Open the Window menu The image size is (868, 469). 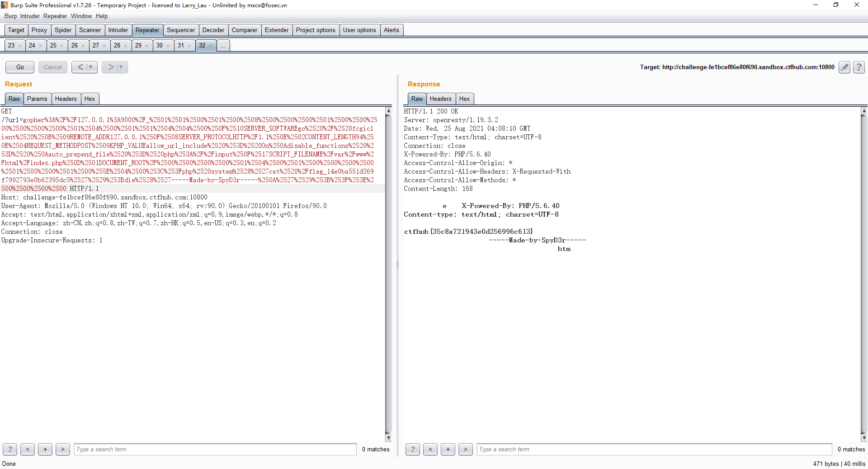coord(81,16)
